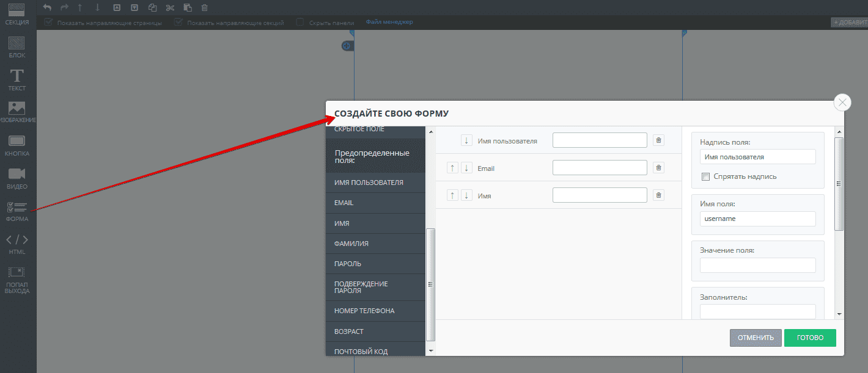Open the Файл менеджер link
Screen dimensions: 868x373
[x=389, y=22]
